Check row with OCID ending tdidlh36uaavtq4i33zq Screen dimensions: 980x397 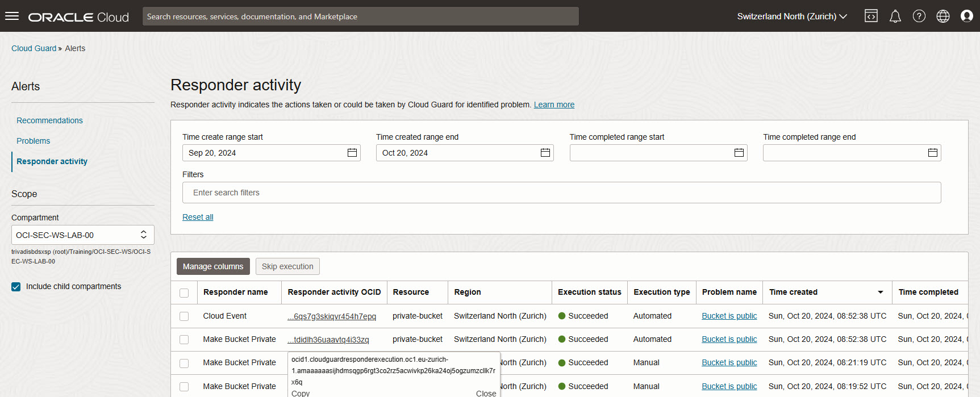184,340
